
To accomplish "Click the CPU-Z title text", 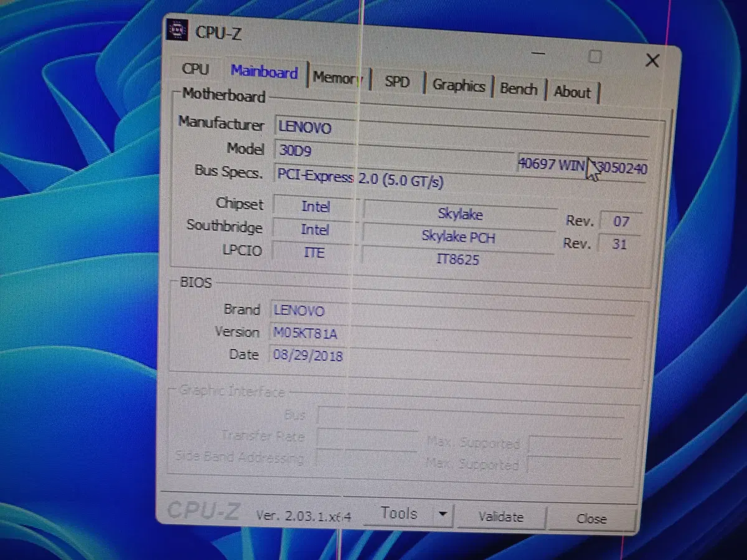I will (x=218, y=33).
